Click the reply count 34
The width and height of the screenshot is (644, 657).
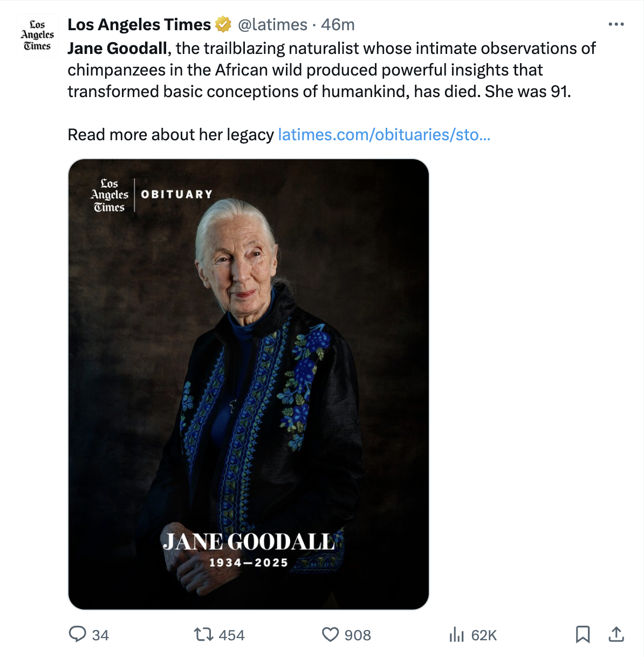coord(100,635)
